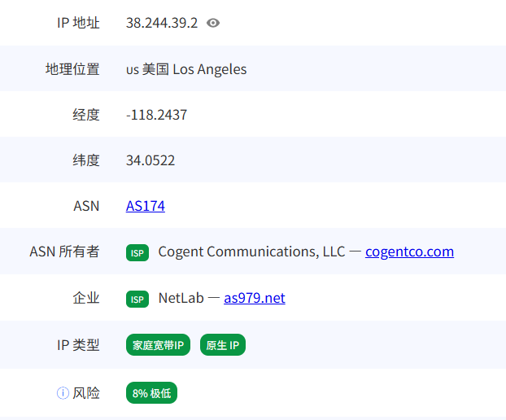
Task: Click the IP 类型 row label
Action: 78,345
